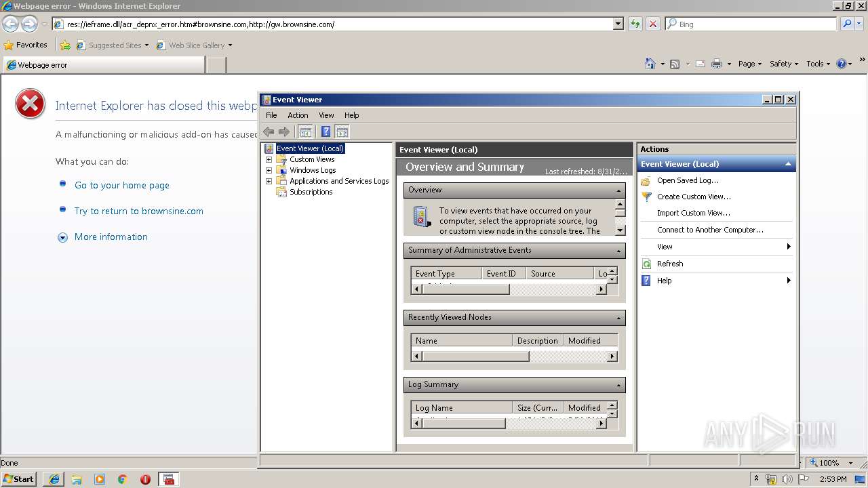Collapse the Log Summary section

(618, 385)
